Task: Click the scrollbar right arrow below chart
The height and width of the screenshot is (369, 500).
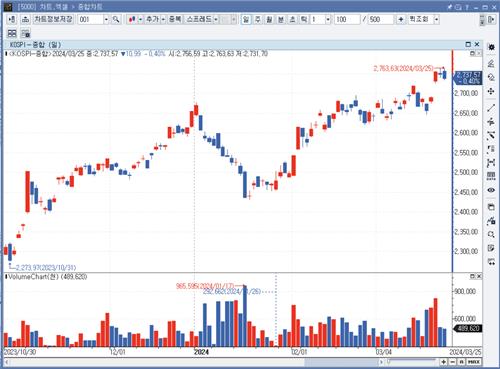Action: (x=381, y=362)
